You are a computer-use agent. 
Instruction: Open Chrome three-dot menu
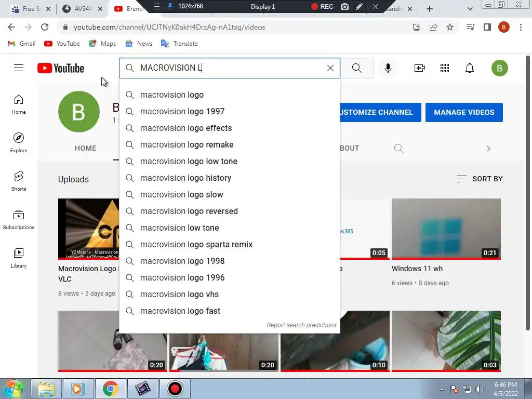click(x=521, y=27)
